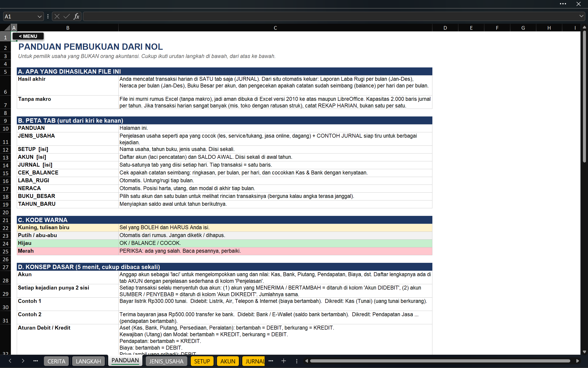
Task: Click the vertical scrollbar up arrow
Action: point(584,27)
